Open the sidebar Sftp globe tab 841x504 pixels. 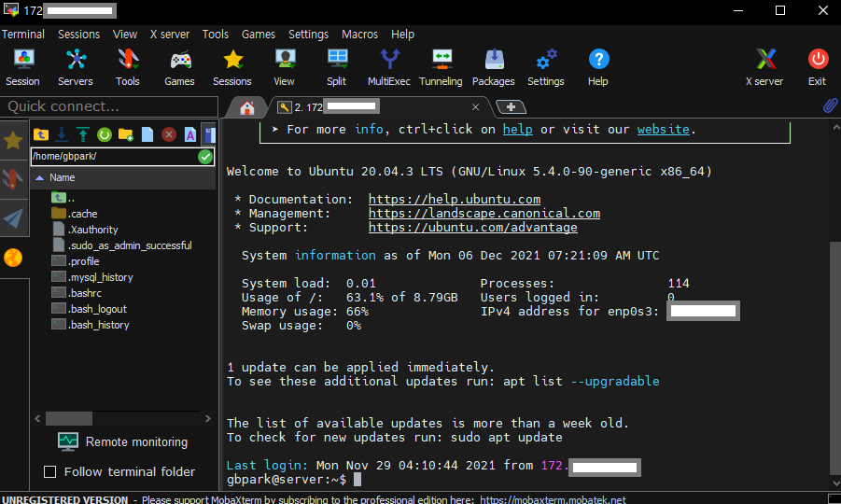13,258
